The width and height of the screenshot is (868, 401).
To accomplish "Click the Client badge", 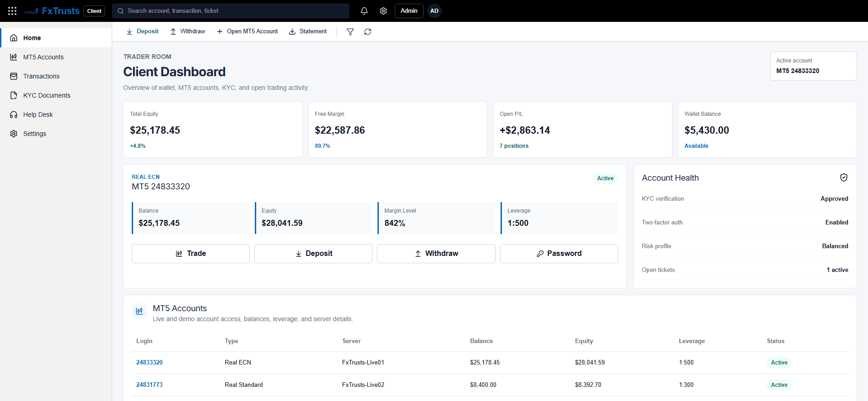I will [94, 11].
